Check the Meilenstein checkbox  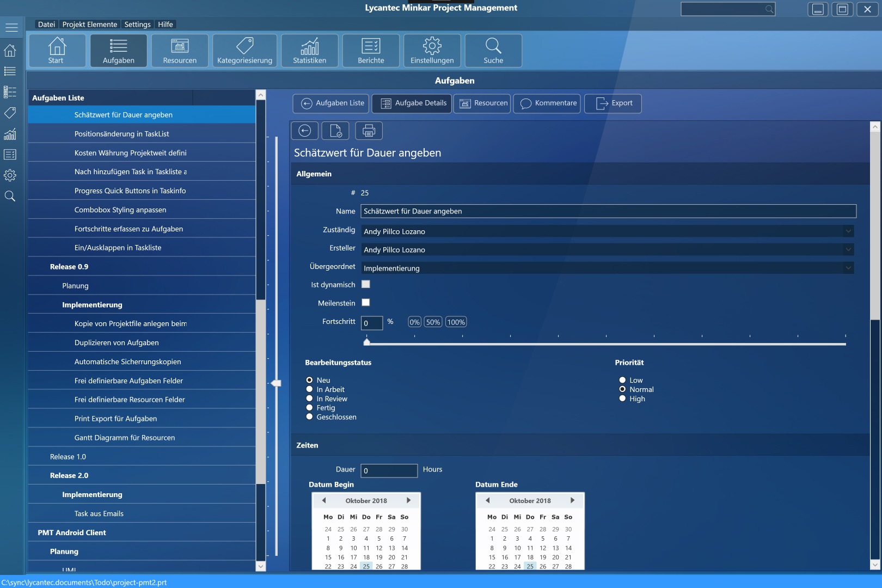click(366, 303)
